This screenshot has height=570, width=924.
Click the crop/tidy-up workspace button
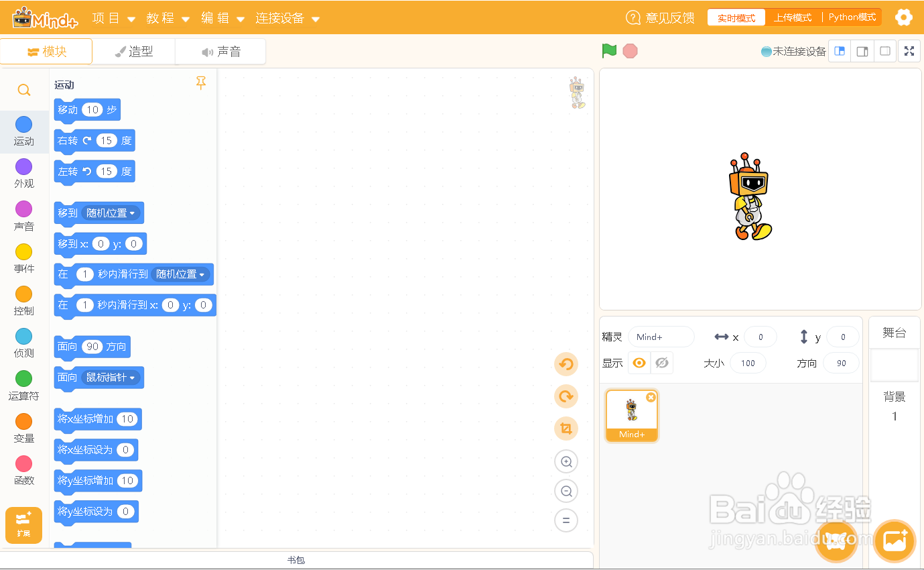click(566, 429)
